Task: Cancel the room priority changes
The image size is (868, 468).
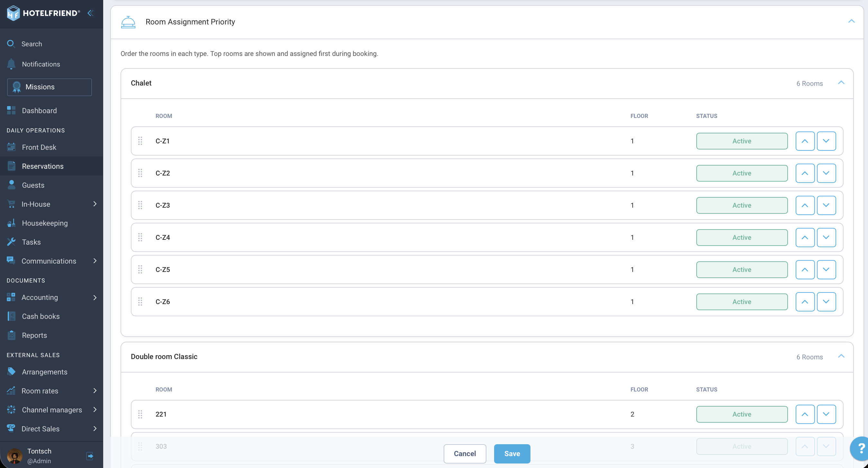Action: [x=465, y=454]
